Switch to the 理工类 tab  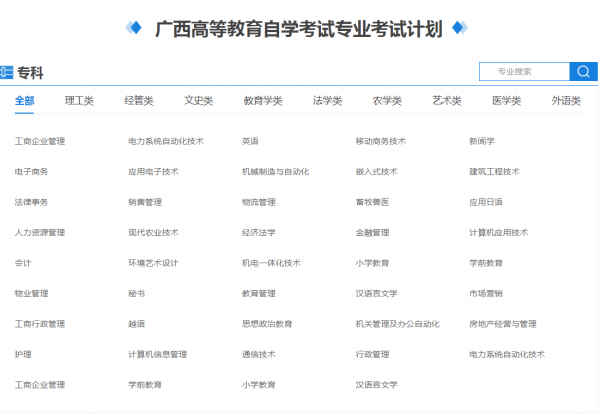[79, 101]
